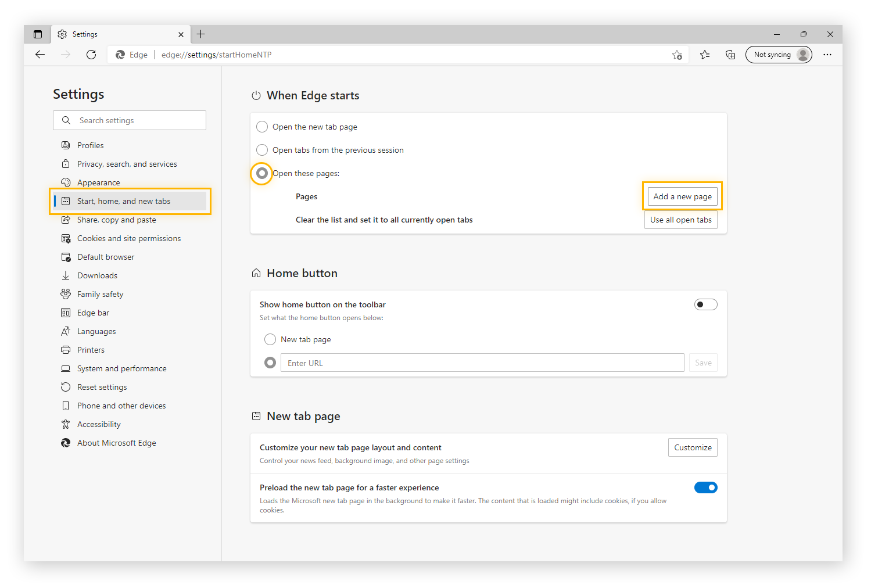Viewport: 871px width, 588px height.
Task: Click the Enter URL text field
Action: (482, 363)
